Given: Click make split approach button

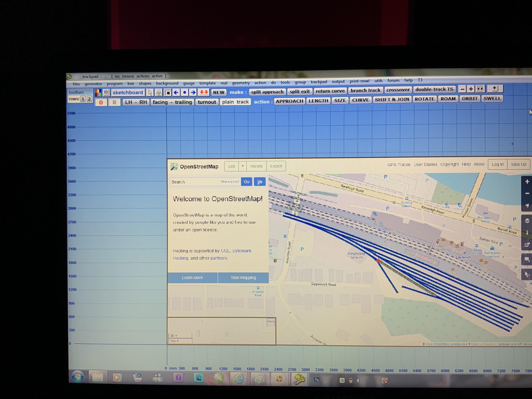Looking at the screenshot, I should [x=267, y=92].
